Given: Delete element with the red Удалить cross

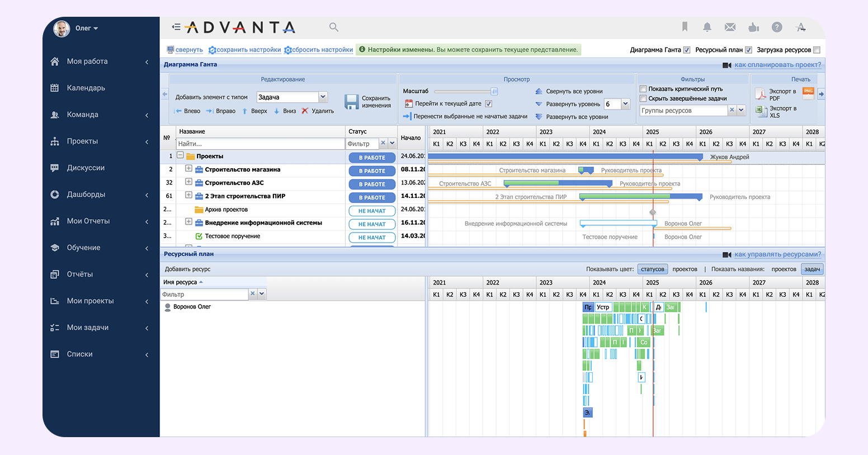Looking at the screenshot, I should point(318,111).
